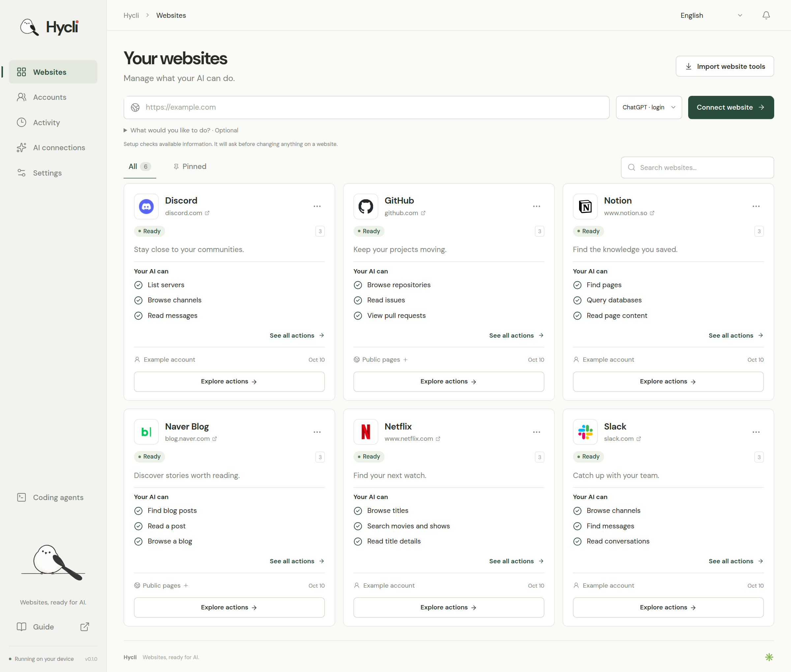Open the Guide external link
This screenshot has width=791, height=672.
tap(53, 627)
